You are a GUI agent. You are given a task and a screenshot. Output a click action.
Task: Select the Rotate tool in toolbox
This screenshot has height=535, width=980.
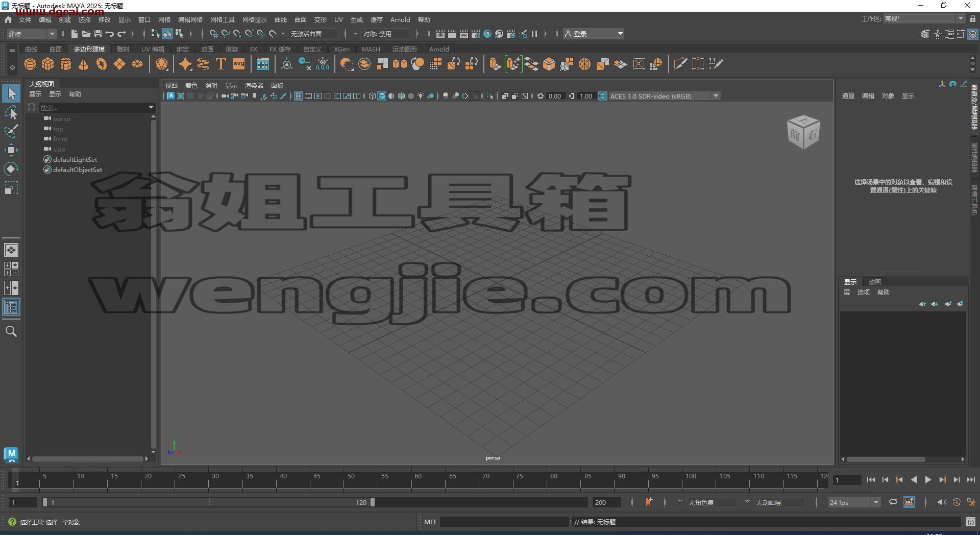tap(11, 169)
